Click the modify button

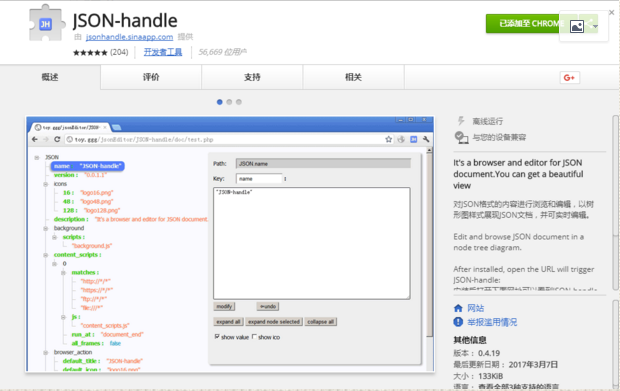(x=224, y=306)
